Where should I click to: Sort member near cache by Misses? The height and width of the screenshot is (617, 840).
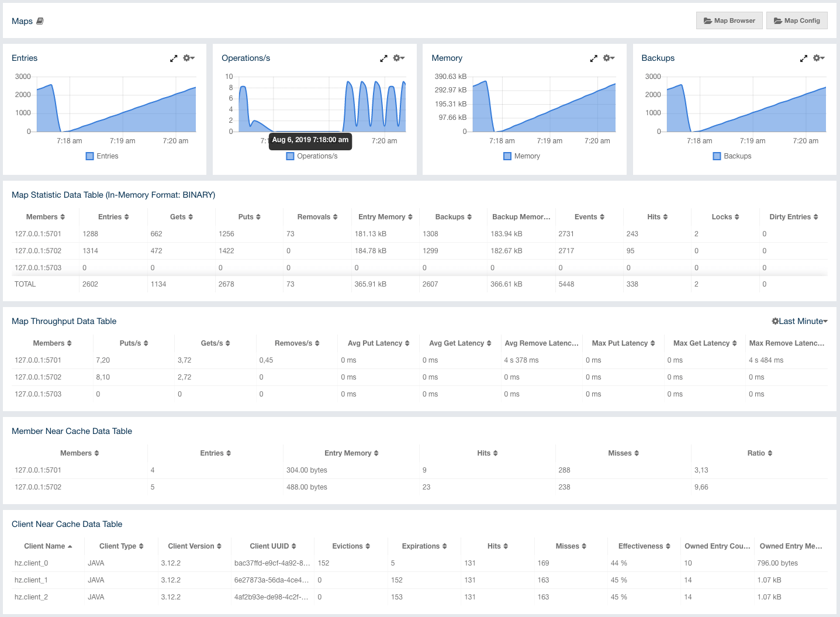[x=623, y=453]
